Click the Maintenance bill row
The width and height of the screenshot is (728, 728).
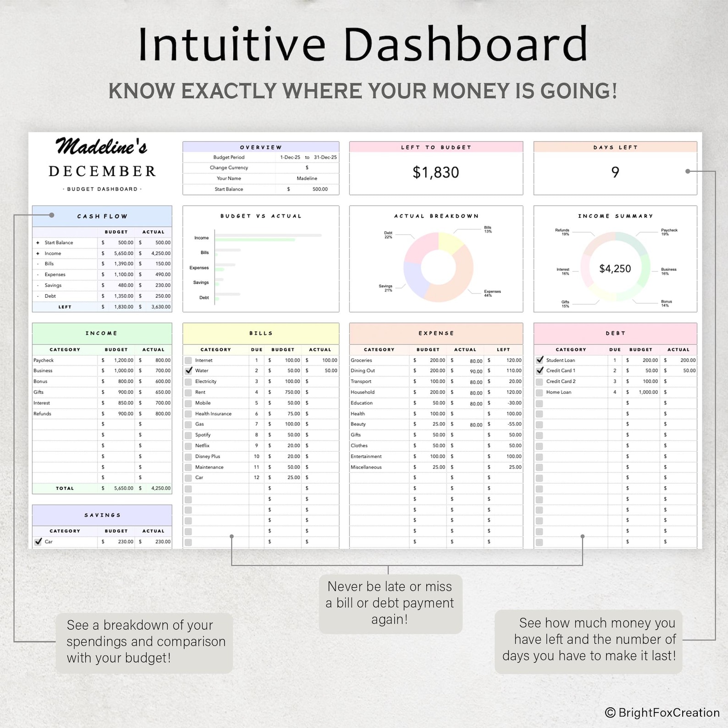[261, 467]
